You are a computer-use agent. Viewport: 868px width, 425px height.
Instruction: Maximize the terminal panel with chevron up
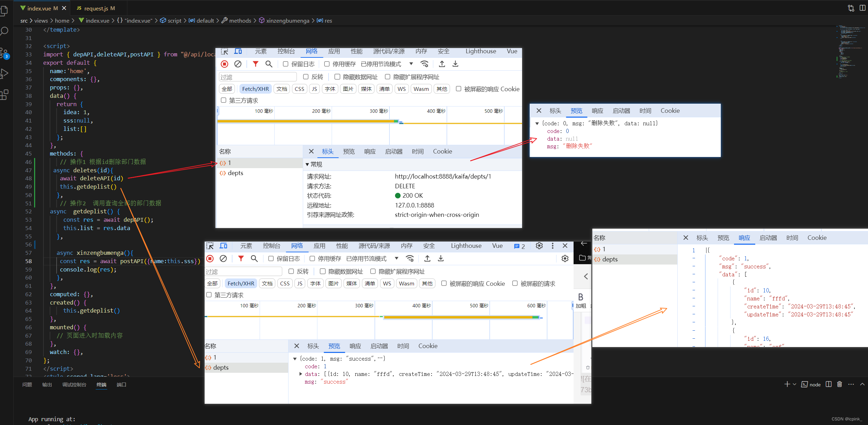pos(862,384)
